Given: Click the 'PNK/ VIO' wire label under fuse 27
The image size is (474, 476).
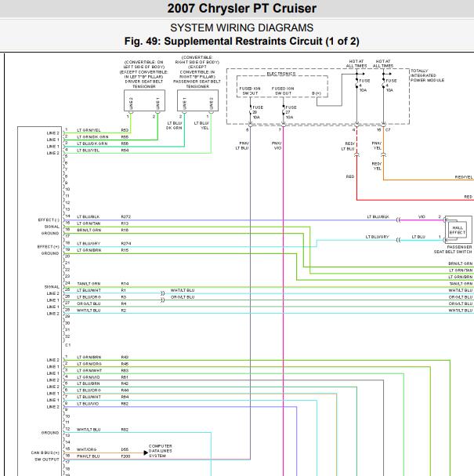Looking at the screenshot, I should tap(277, 145).
